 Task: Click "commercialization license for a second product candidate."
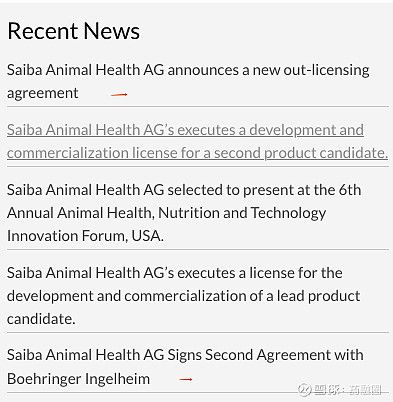[197, 153]
